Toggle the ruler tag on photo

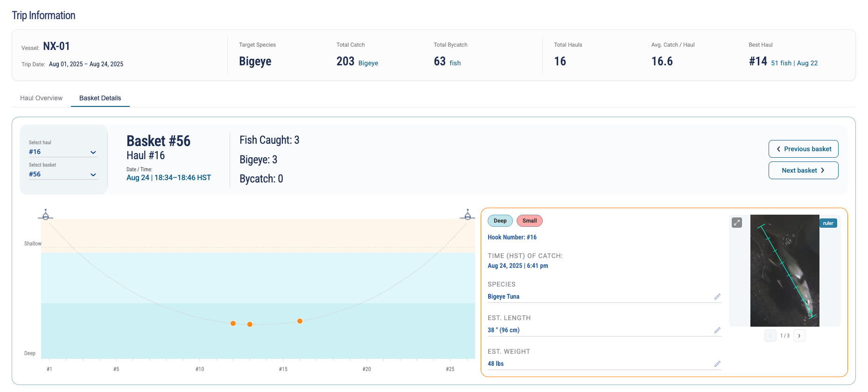point(828,223)
